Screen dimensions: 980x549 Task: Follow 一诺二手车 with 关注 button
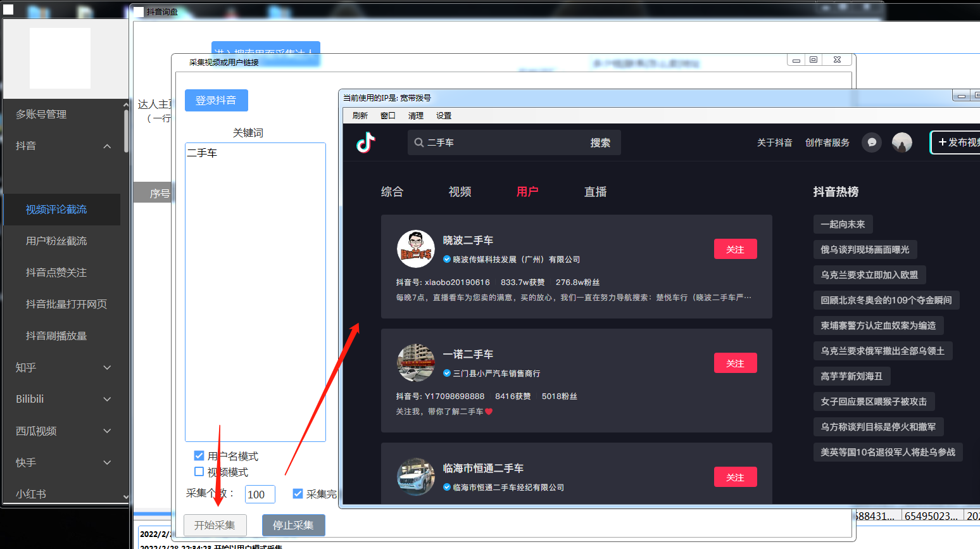pos(735,363)
